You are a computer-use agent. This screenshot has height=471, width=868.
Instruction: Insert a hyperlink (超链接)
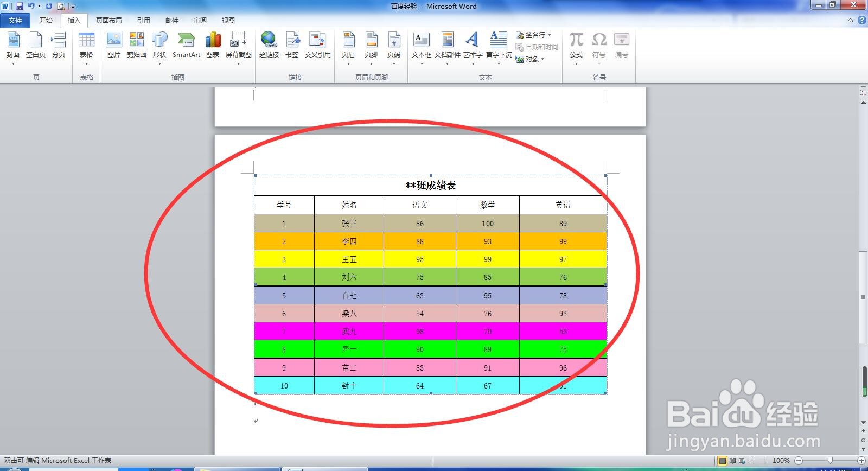tap(269, 46)
